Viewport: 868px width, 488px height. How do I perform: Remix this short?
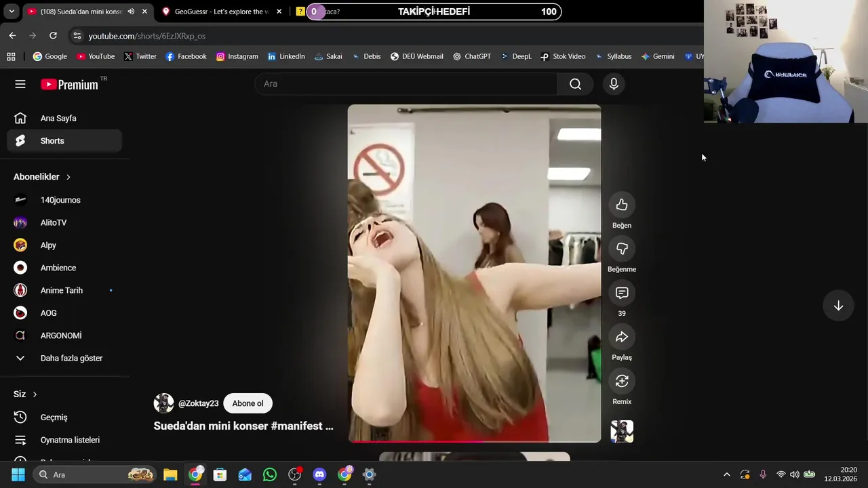coord(622,381)
